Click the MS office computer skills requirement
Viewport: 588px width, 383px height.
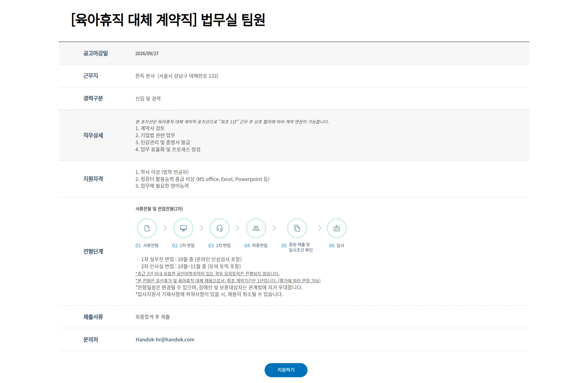202,179
